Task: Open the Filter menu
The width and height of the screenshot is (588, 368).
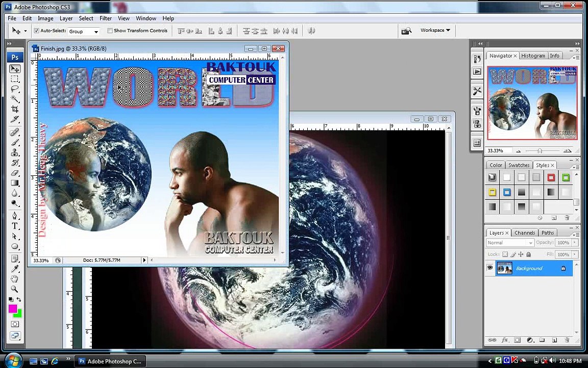Action: click(105, 18)
